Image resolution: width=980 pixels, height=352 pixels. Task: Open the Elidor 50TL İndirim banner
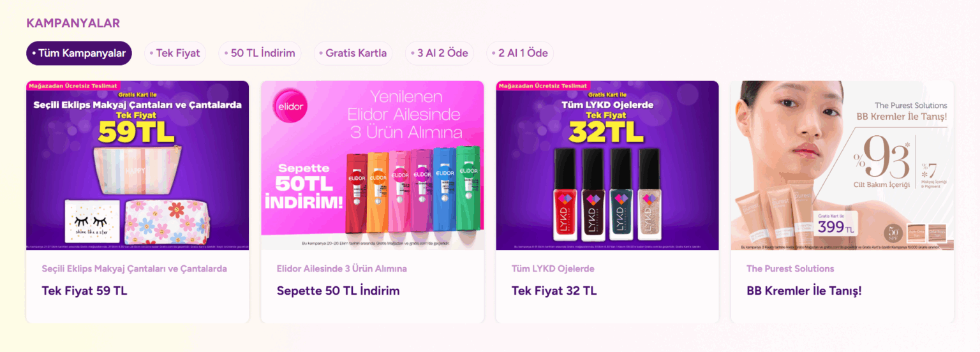(x=373, y=165)
